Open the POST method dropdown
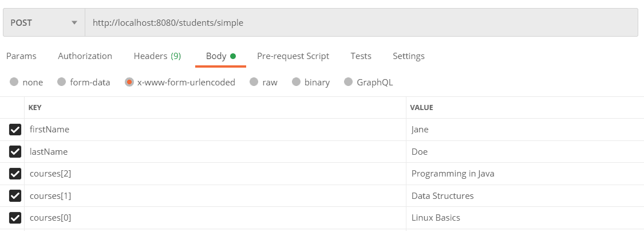 [44, 23]
